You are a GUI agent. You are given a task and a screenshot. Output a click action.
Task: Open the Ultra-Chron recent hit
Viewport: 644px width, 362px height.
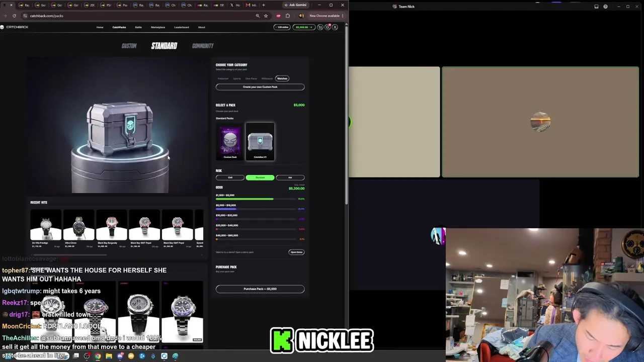pos(78,229)
